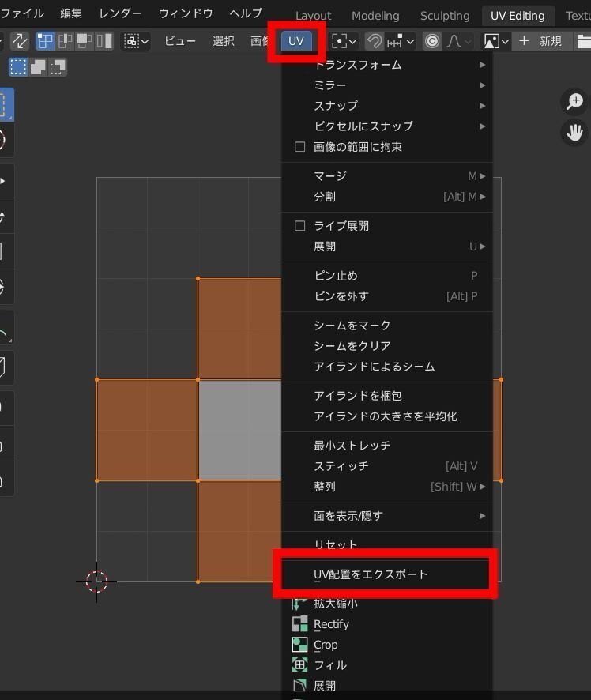Choose the フィル entry
This screenshot has width=591, height=700.
point(387,665)
